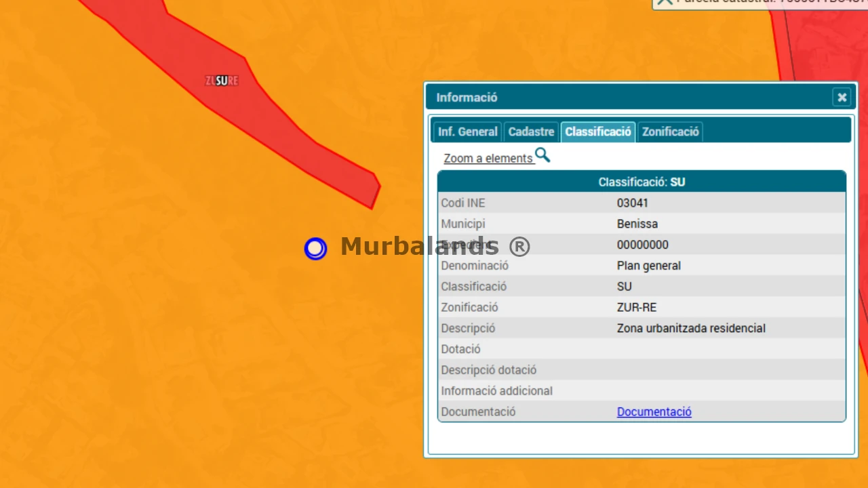Screen dimensions: 868x488
Task: Click the Municipi field label
Action: [463, 224]
